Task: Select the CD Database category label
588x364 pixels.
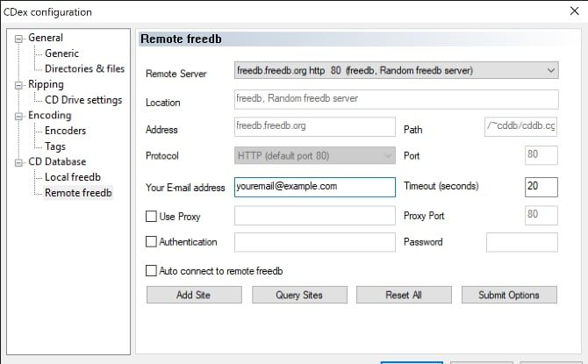Action: [x=57, y=161]
